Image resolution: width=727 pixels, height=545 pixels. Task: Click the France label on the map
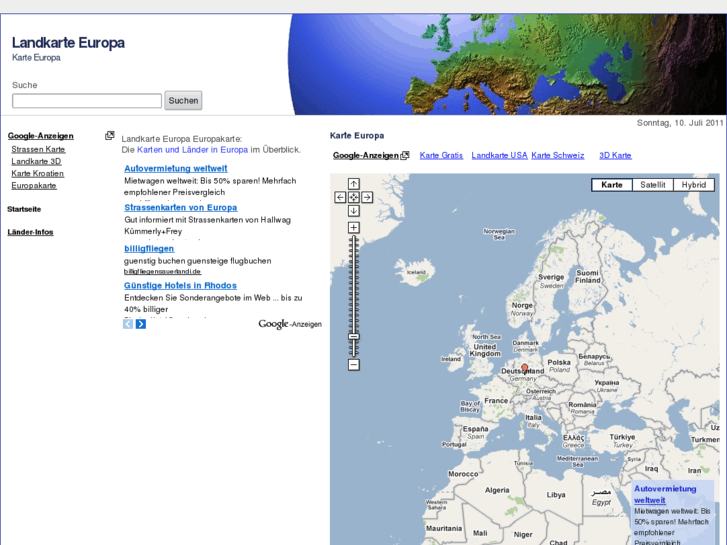496,401
